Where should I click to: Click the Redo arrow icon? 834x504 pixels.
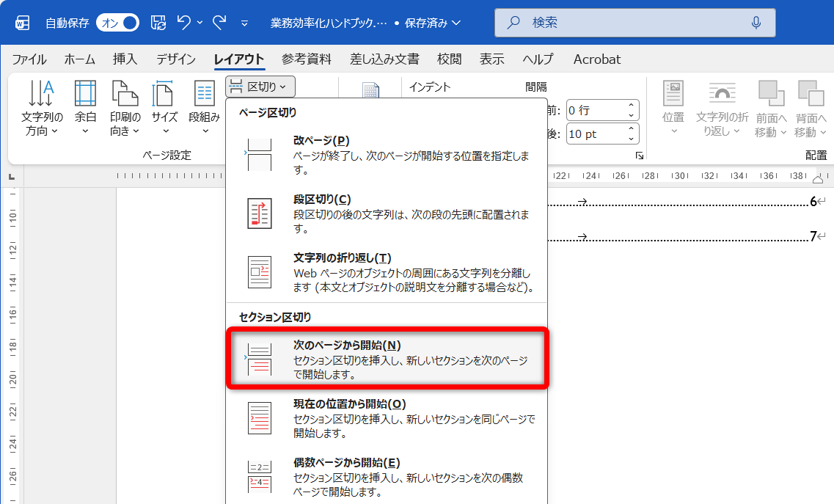[x=219, y=22]
